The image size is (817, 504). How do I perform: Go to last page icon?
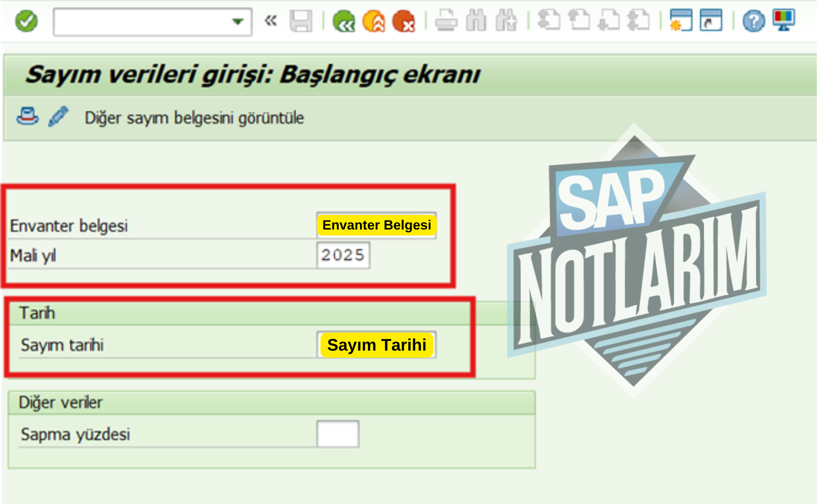point(638,20)
